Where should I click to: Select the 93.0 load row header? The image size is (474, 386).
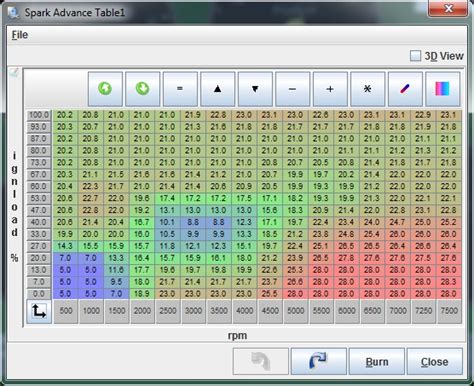(39, 127)
